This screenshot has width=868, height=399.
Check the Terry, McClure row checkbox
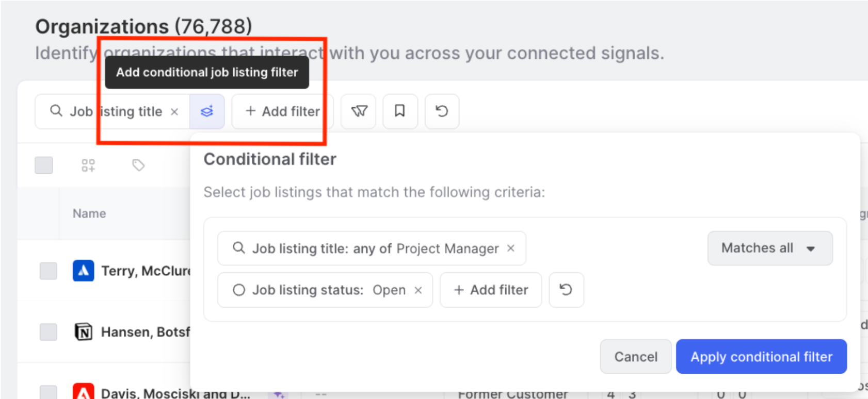[49, 271]
